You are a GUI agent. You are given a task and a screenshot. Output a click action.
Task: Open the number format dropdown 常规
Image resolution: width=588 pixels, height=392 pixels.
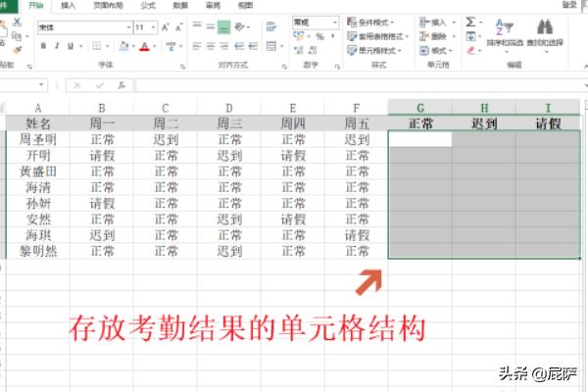[316, 22]
